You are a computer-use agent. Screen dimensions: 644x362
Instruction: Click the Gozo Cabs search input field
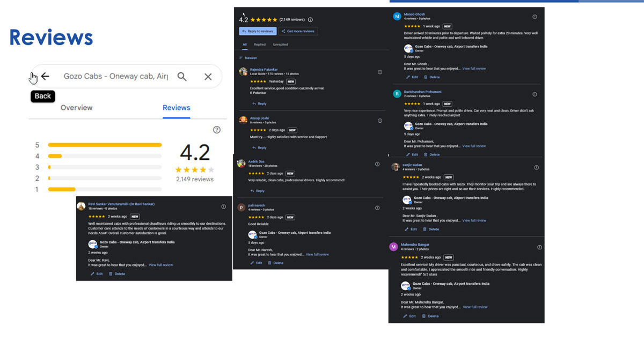point(115,77)
